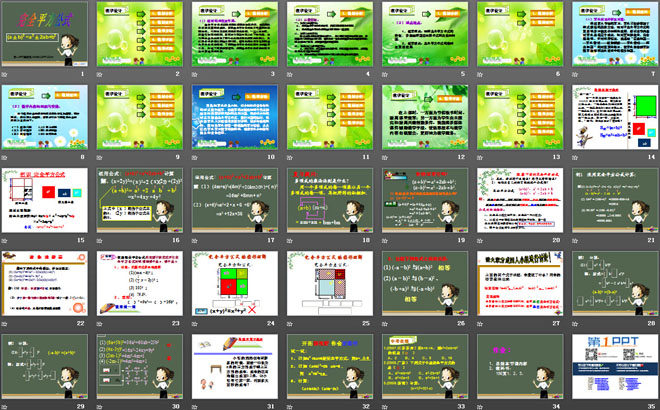Select slide 19 thumbnail

click(x=425, y=200)
